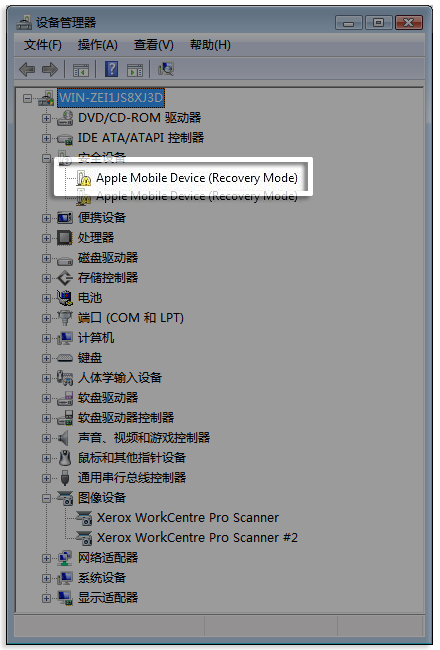This screenshot has width=440, height=650.
Task: Click the 便携设备 portable device icon
Action: click(x=65, y=218)
